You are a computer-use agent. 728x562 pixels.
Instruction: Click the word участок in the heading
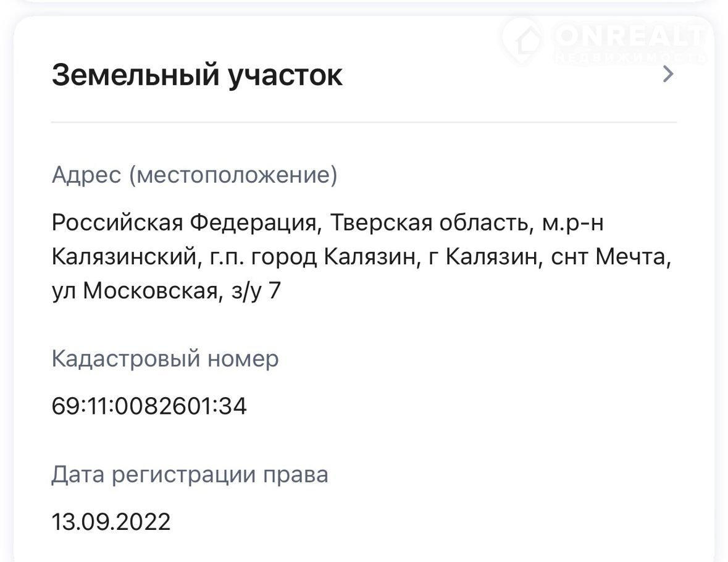(x=285, y=75)
